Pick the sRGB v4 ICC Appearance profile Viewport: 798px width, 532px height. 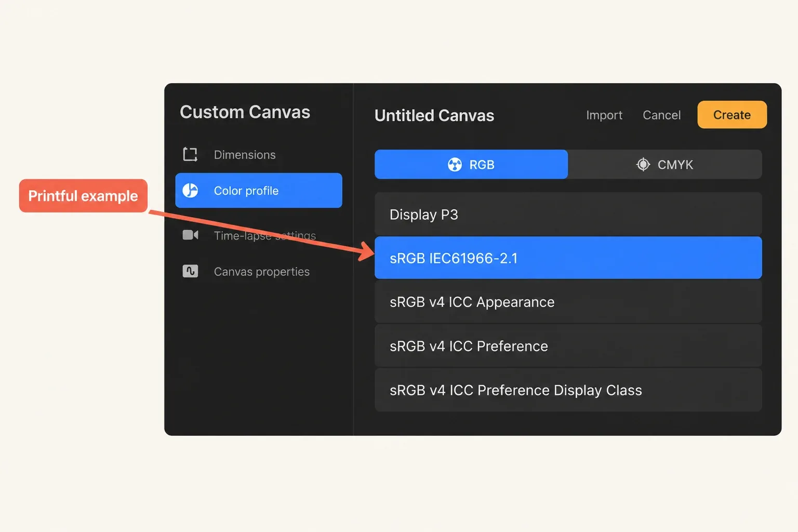(568, 302)
